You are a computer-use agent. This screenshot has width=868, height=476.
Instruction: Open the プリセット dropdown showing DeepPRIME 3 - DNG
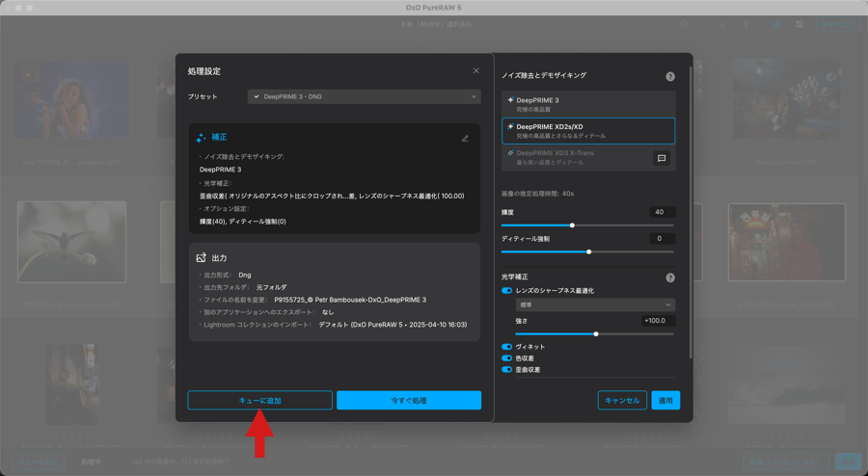(x=365, y=96)
